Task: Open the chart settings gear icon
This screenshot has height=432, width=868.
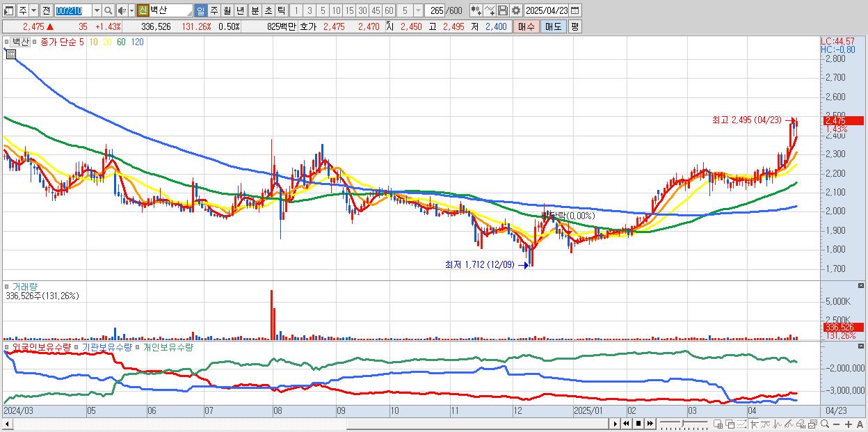Action: pyautogui.click(x=516, y=10)
